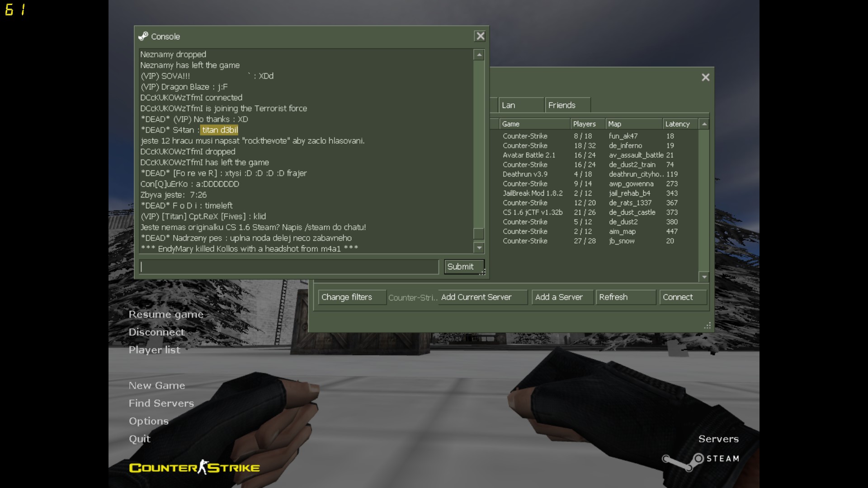Click Add Current Server button
The image size is (868, 488).
pos(482,297)
